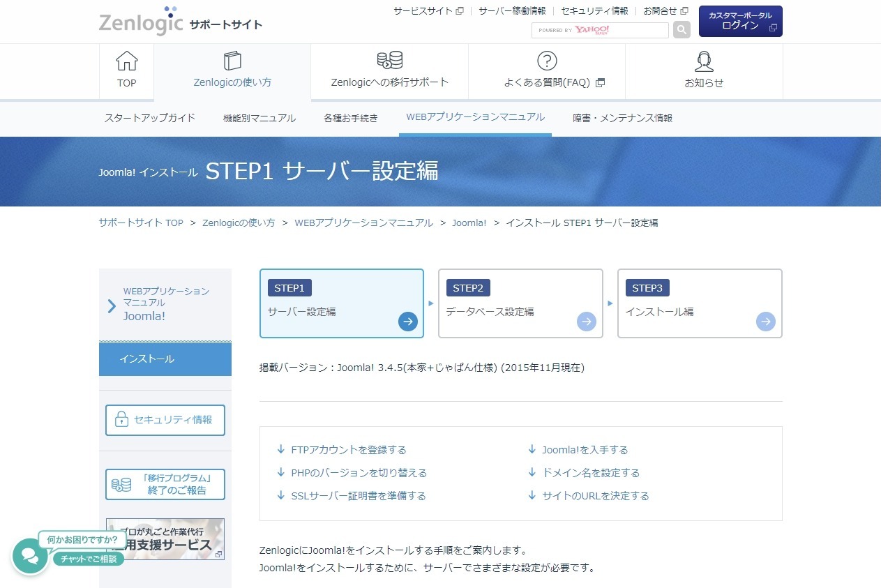Jump to PHPのバージョンを切り替える section
The width and height of the screenshot is (881, 588).
359,473
